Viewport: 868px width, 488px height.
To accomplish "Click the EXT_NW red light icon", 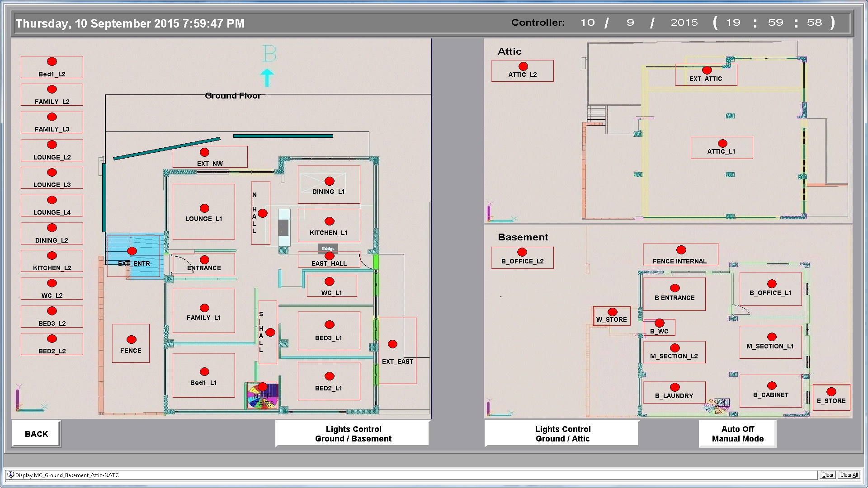I will click(204, 153).
